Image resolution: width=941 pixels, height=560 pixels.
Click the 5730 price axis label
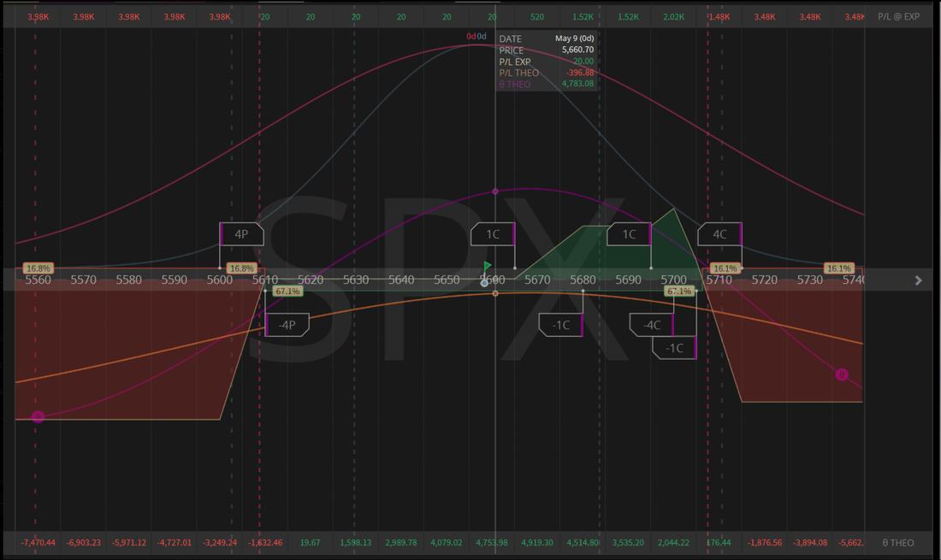point(810,280)
